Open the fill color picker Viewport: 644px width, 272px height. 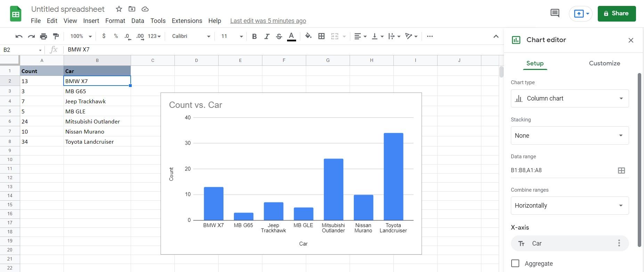(x=308, y=36)
